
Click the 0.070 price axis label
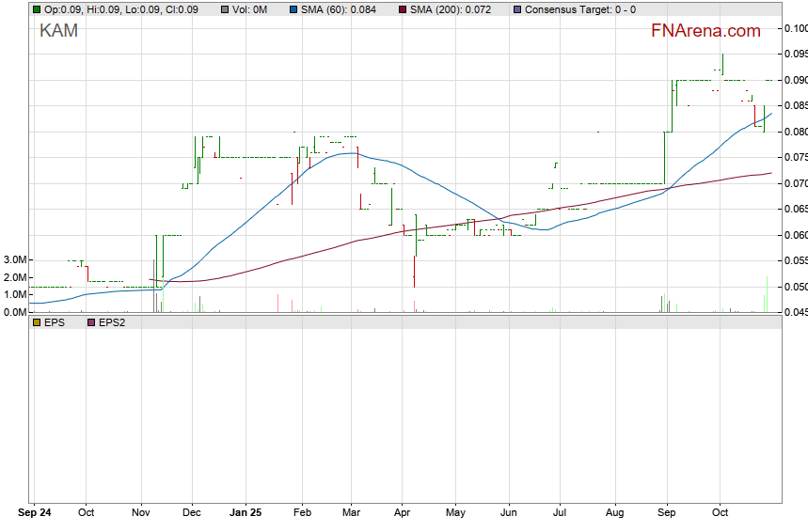tap(795, 183)
